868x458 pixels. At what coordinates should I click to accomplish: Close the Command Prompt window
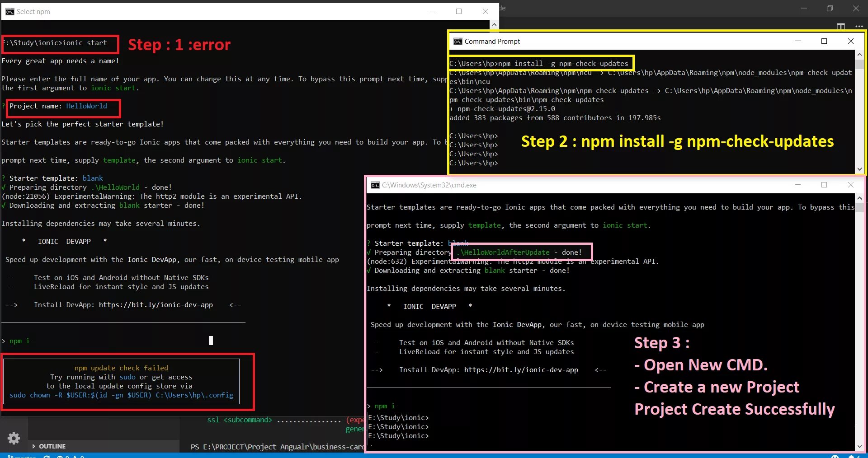coord(851,41)
